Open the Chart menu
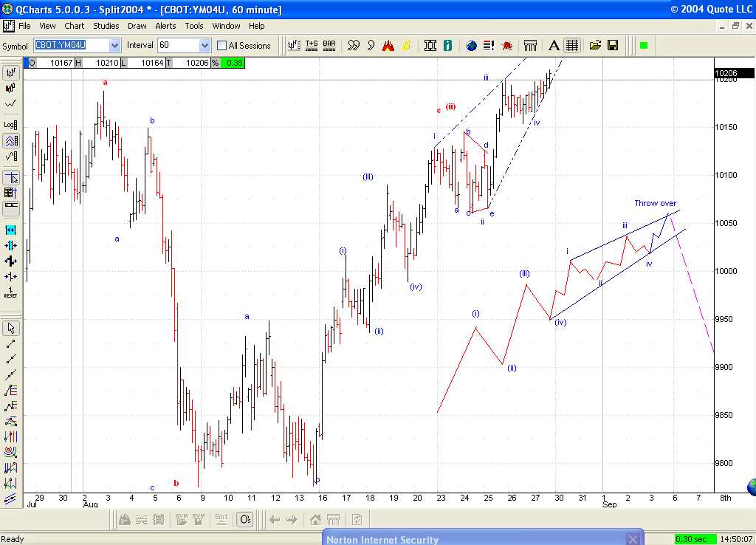This screenshot has height=545, width=756. click(x=75, y=26)
